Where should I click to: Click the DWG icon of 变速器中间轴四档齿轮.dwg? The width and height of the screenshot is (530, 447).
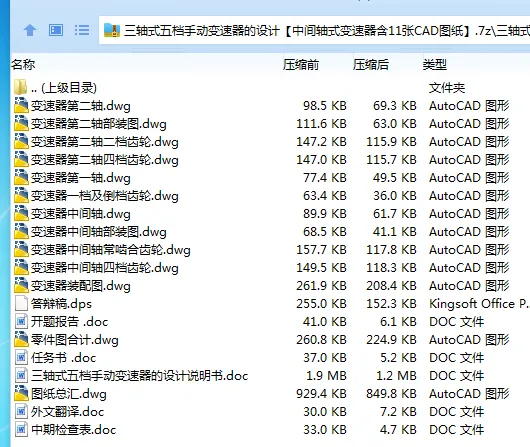click(21, 267)
